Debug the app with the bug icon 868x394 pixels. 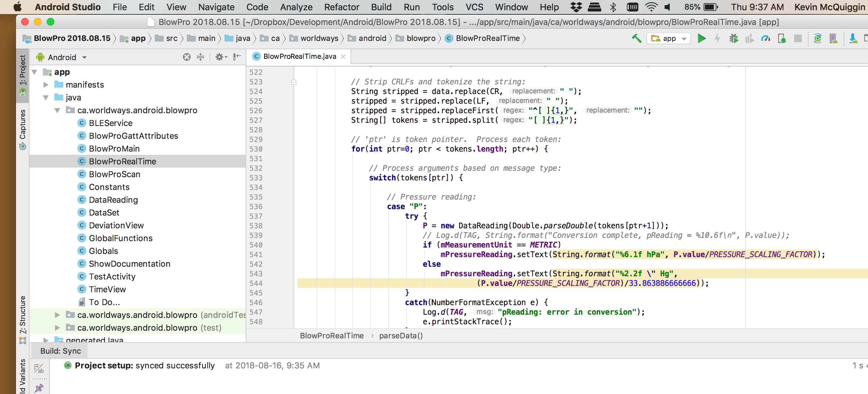tap(734, 38)
